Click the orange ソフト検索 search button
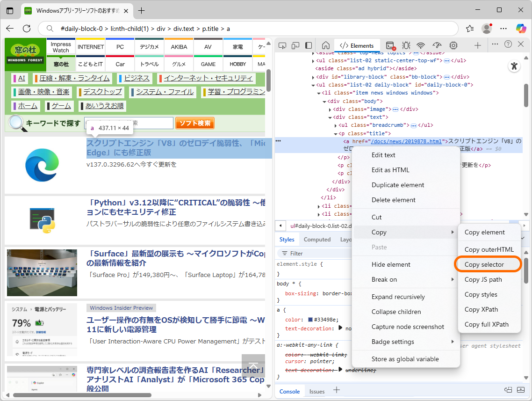This screenshot has width=532, height=401. [194, 123]
